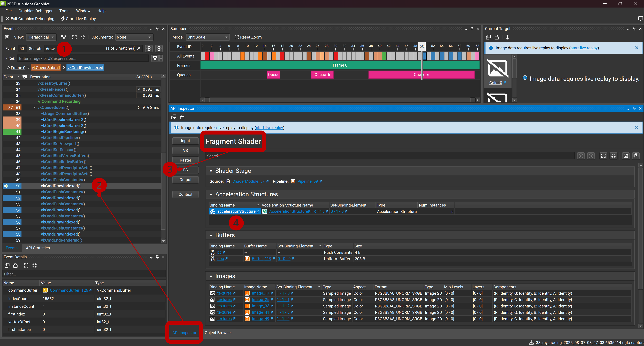
Task: Click the filter funnel icon in Events panel
Action: click(155, 58)
